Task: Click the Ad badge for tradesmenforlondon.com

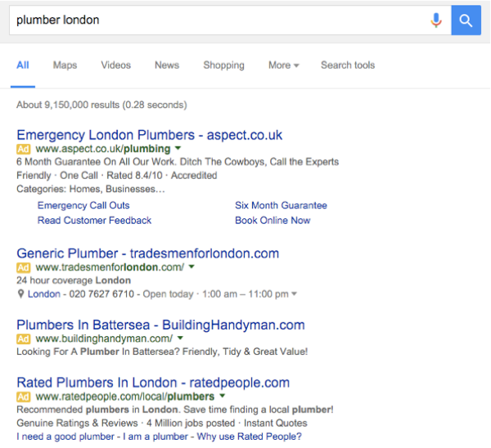Action: tap(24, 267)
